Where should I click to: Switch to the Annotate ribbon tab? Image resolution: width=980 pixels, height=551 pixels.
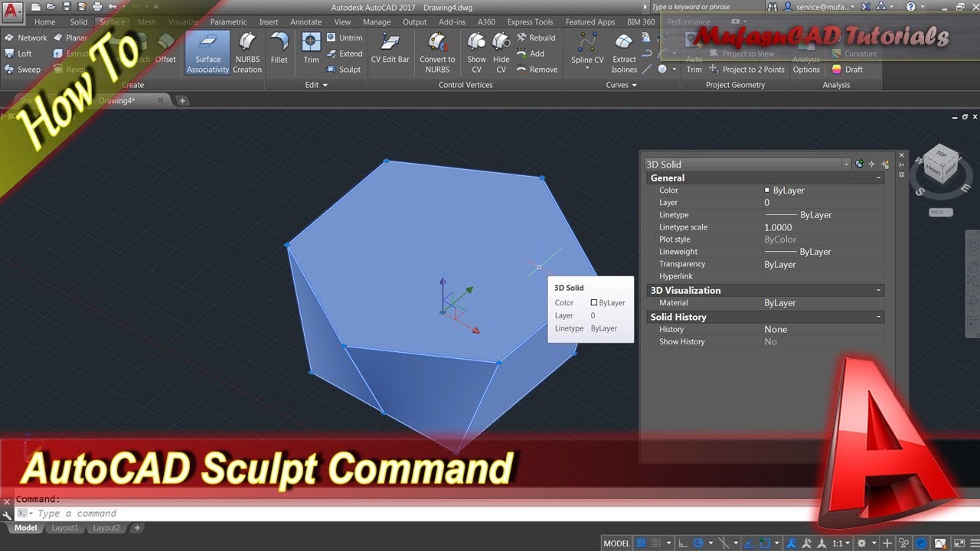point(305,22)
